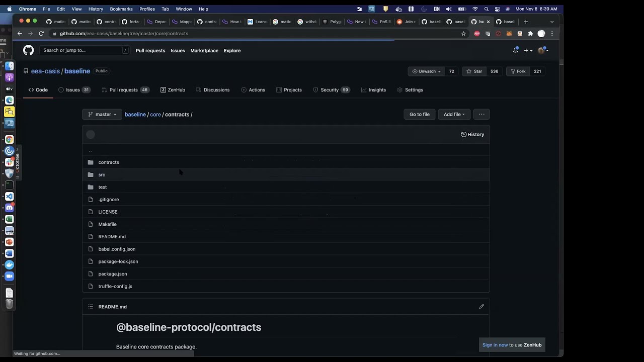Open the Insights tab
Image resolution: width=644 pixels, height=362 pixels.
[x=373, y=89]
